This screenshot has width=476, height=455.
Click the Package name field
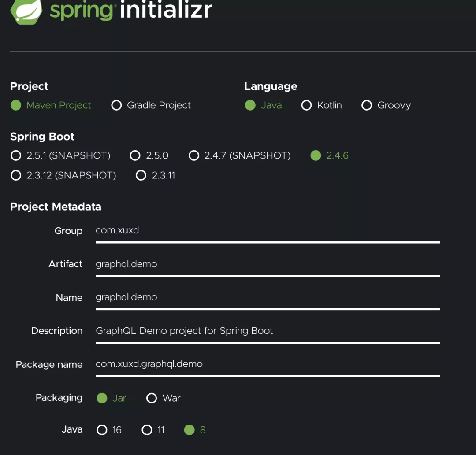click(268, 364)
